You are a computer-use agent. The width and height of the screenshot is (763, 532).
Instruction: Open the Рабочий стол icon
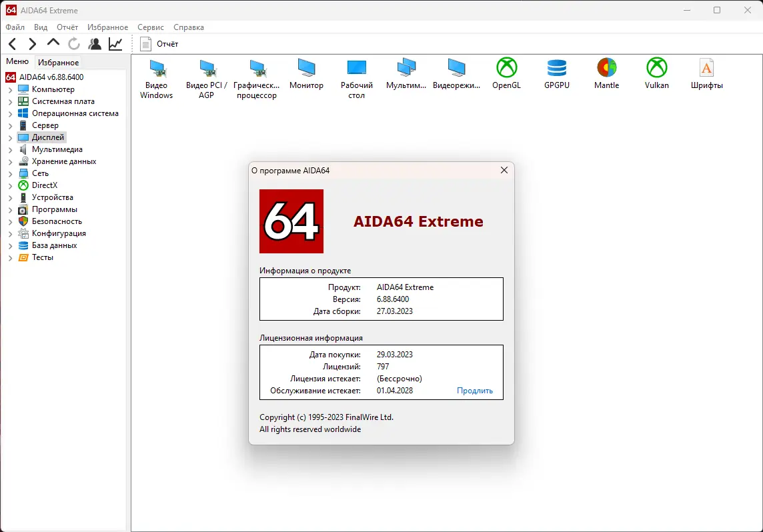pos(357,79)
